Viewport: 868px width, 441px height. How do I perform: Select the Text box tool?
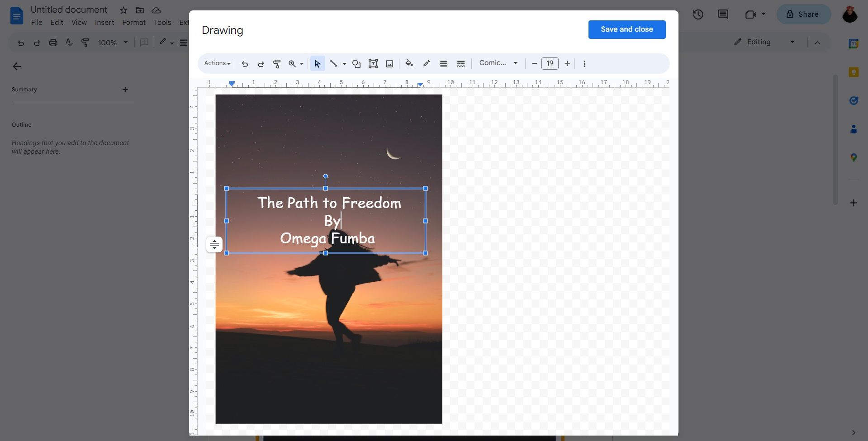(373, 63)
